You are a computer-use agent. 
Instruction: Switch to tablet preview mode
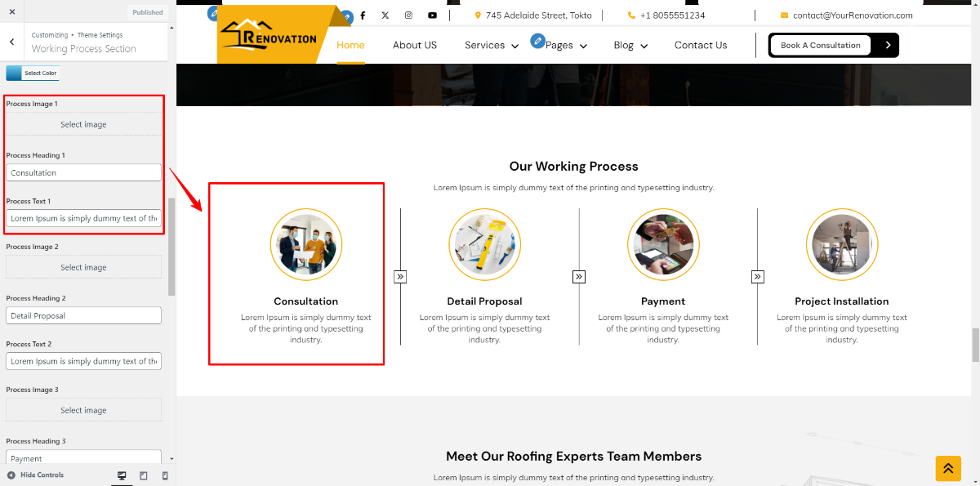point(144,475)
